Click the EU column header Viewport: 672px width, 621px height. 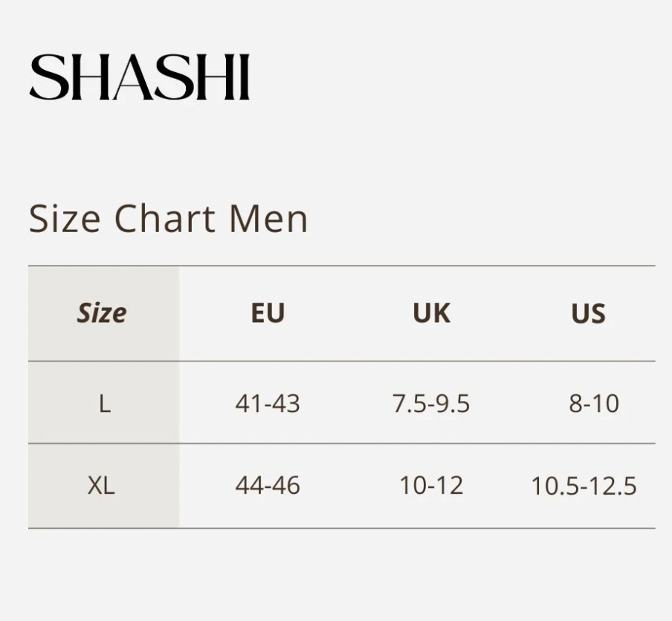(x=268, y=313)
